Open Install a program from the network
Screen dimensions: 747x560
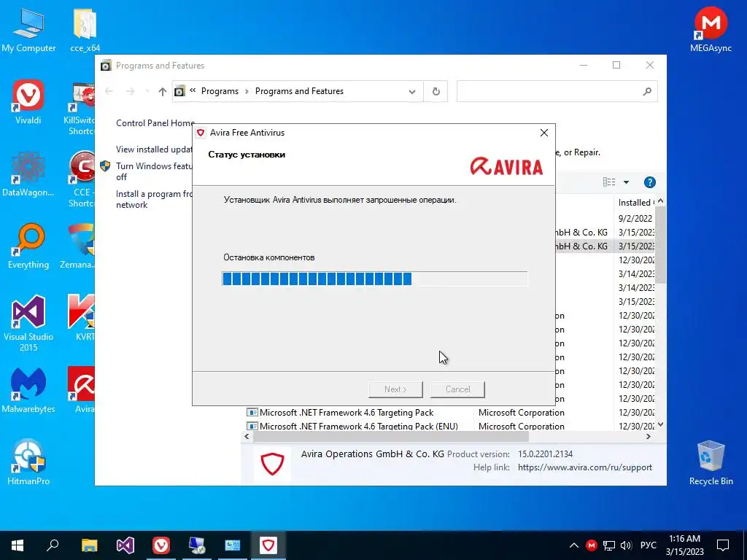[x=154, y=199]
